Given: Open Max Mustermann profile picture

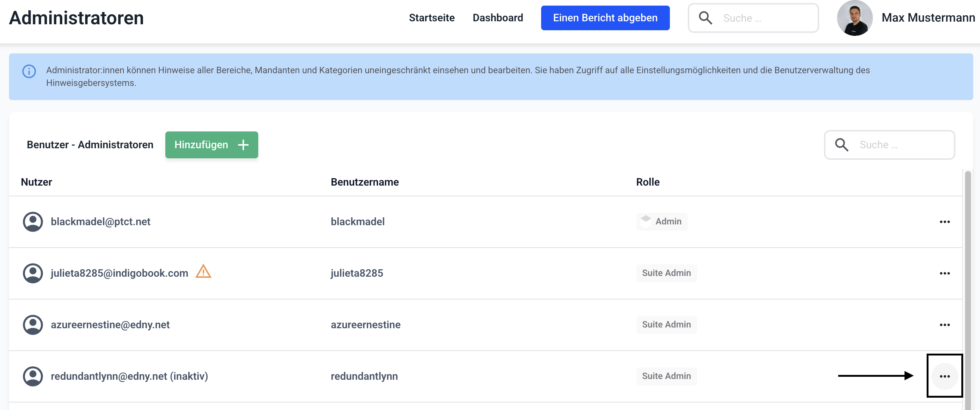Looking at the screenshot, I should 855,18.
